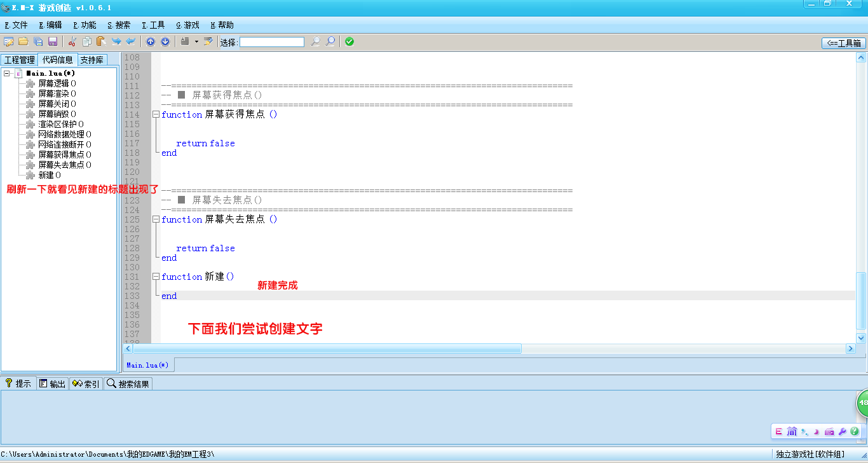Open the F.文件 menu
This screenshot has height=463, width=868.
(x=16, y=25)
